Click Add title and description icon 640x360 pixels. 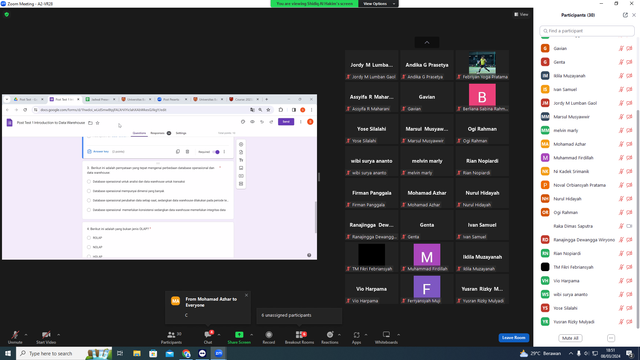point(241,160)
